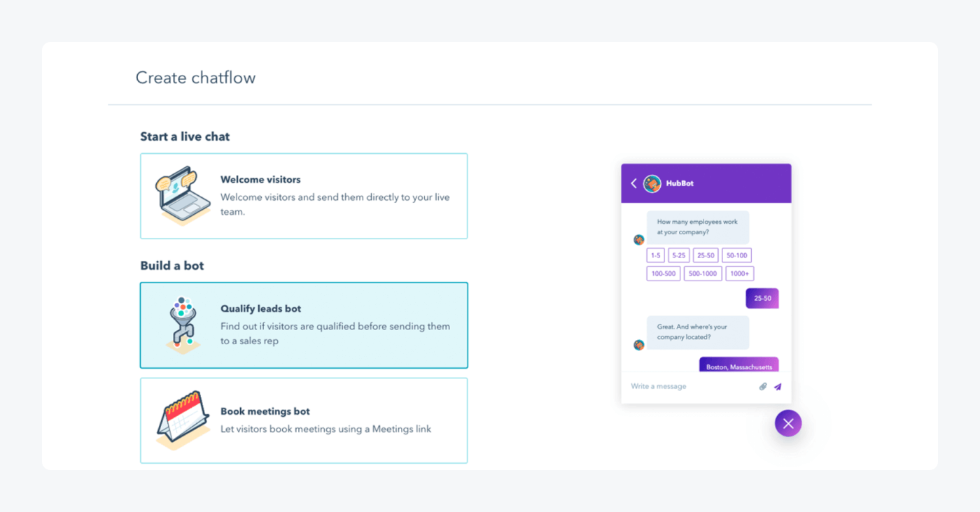Click the paperclip attachment icon
980x512 pixels.
[763, 386]
